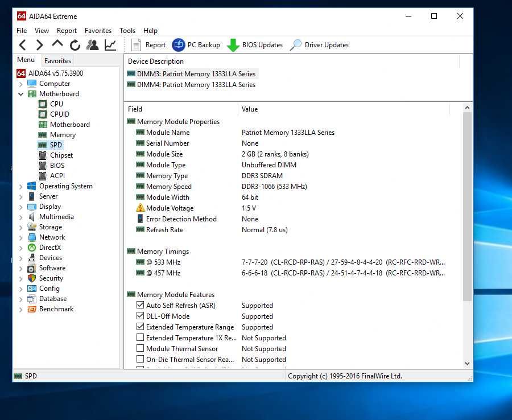Open Chipset in the Motherboard tree
The image size is (512, 420).
(61, 155)
